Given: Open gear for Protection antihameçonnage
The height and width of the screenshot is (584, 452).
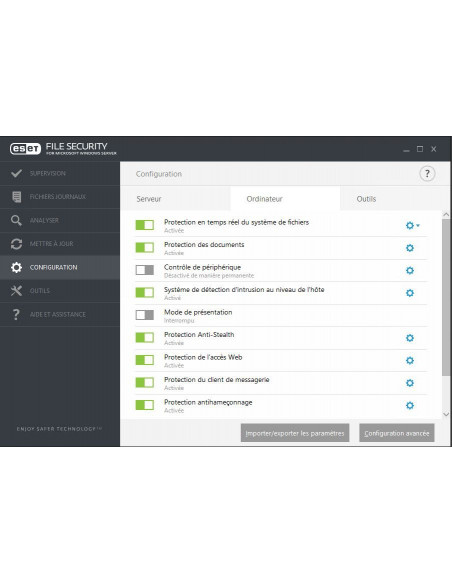Looking at the screenshot, I should click(x=410, y=405).
